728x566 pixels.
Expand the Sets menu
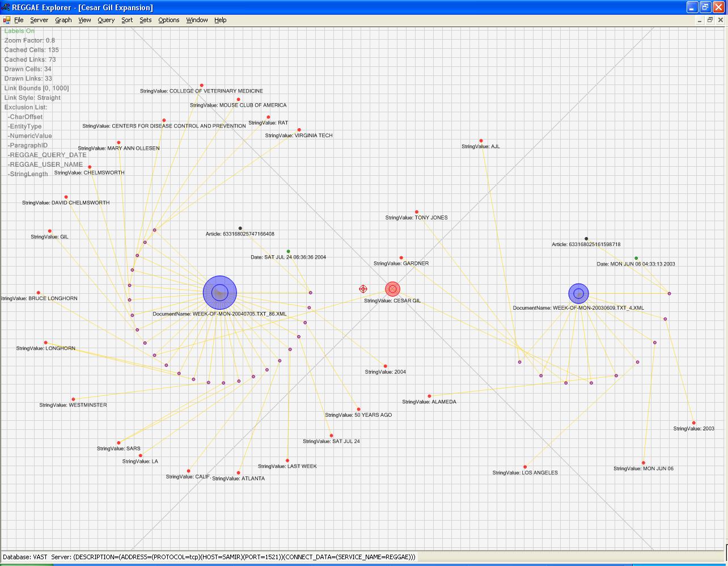tap(146, 20)
